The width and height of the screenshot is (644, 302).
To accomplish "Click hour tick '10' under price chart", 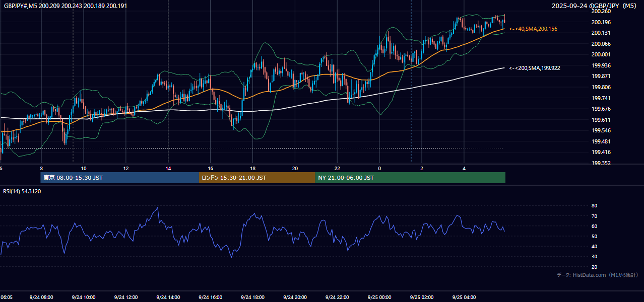I will (x=84, y=169).
